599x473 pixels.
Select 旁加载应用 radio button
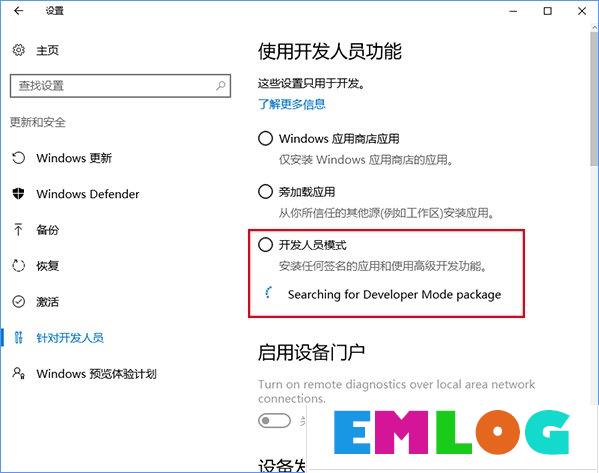265,191
